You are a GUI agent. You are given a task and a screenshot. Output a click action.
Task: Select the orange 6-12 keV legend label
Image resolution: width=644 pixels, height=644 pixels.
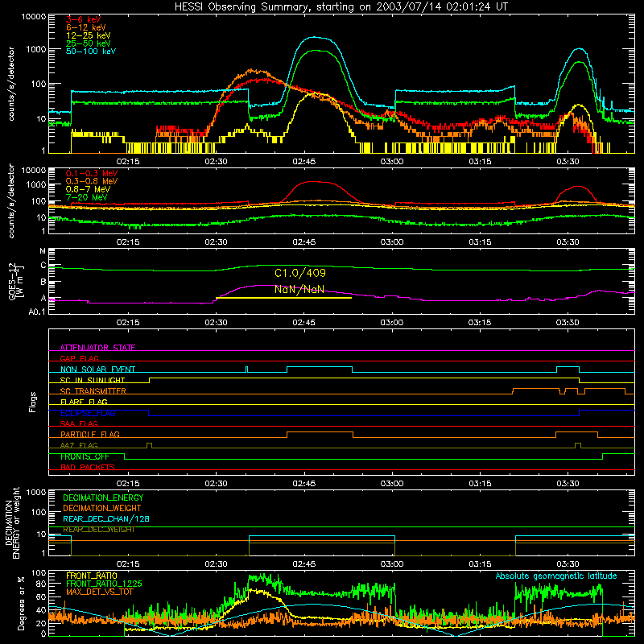pyautogui.click(x=86, y=27)
